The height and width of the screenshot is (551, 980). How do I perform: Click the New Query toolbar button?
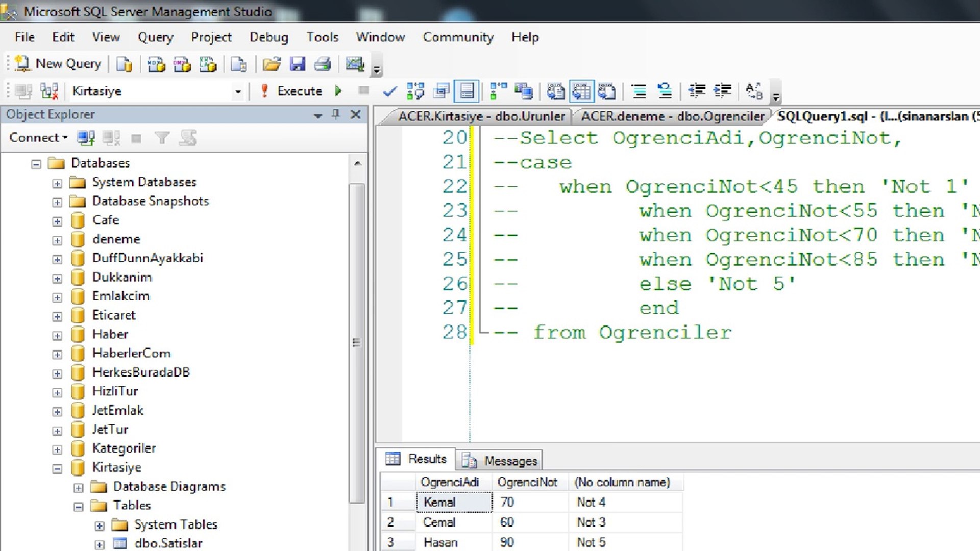pyautogui.click(x=58, y=64)
